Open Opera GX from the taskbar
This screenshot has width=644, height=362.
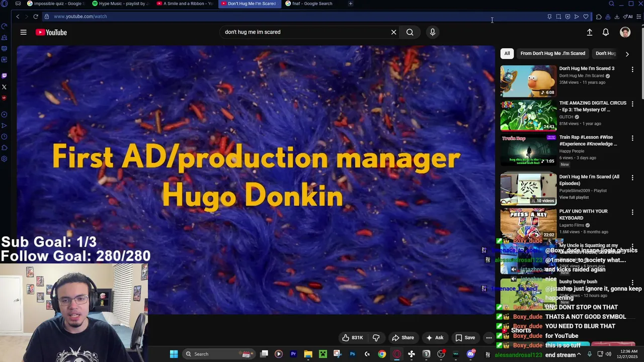tap(397, 354)
